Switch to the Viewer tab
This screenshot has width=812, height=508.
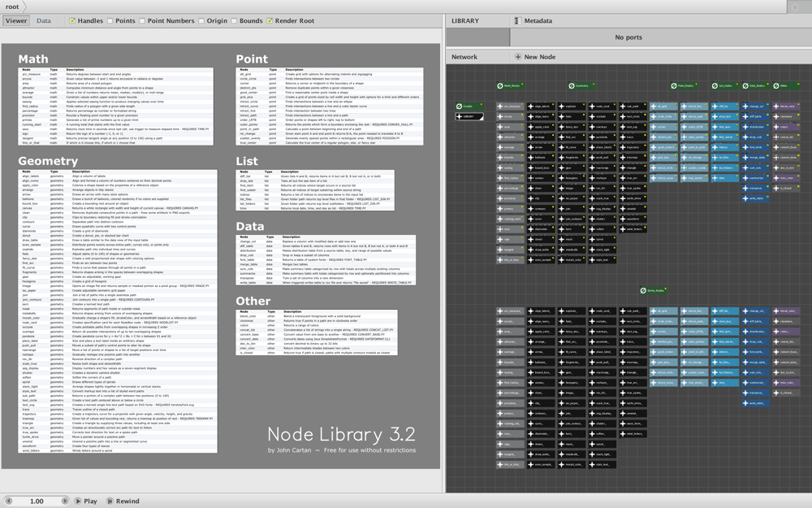[x=16, y=21]
